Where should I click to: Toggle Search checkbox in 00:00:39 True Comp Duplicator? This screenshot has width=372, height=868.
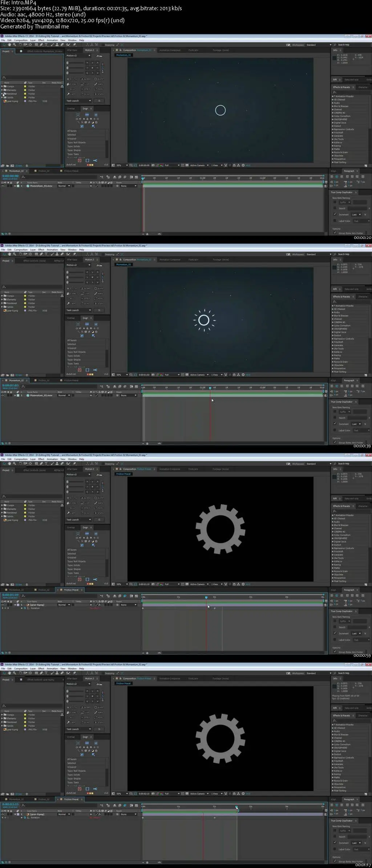tap(335, 417)
